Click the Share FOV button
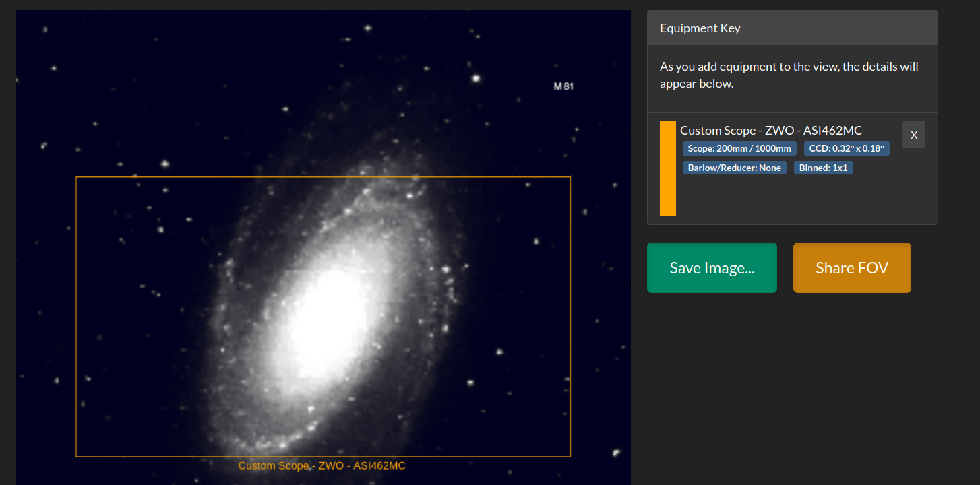This screenshot has height=485, width=980. coord(852,268)
